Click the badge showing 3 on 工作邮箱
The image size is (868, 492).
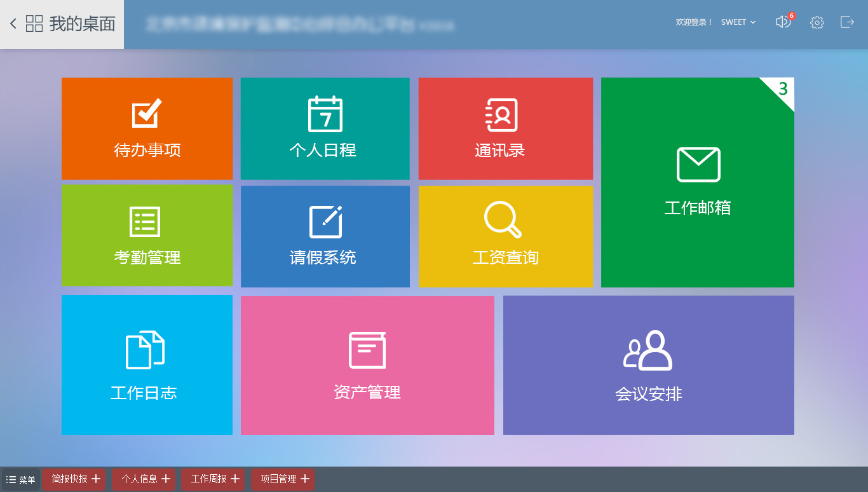(784, 90)
